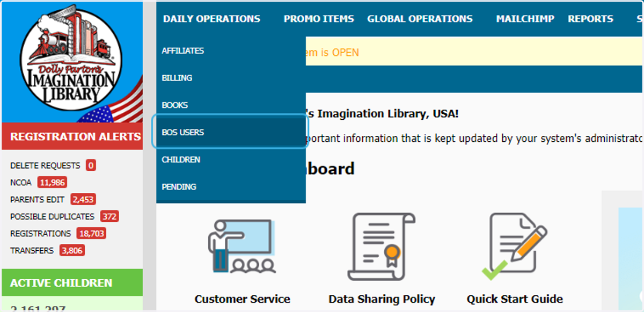
Task: Click the Parents Edit 2,453 badge
Action: tap(83, 200)
